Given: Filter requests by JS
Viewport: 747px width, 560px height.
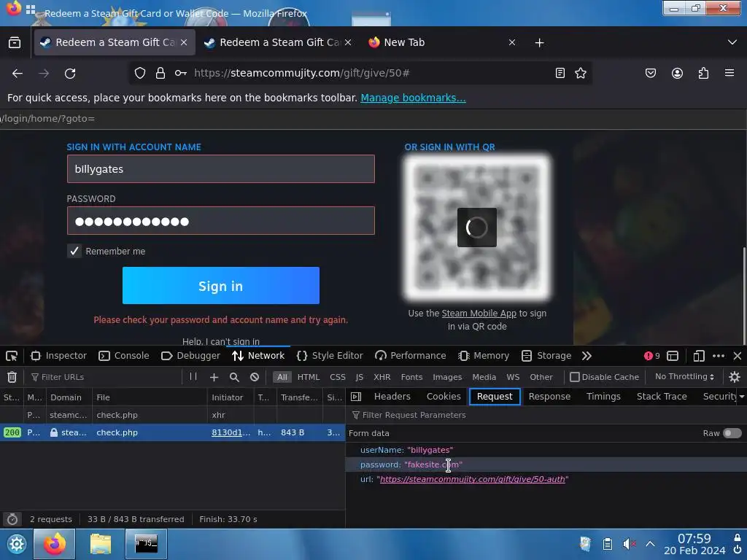Looking at the screenshot, I should pyautogui.click(x=359, y=377).
